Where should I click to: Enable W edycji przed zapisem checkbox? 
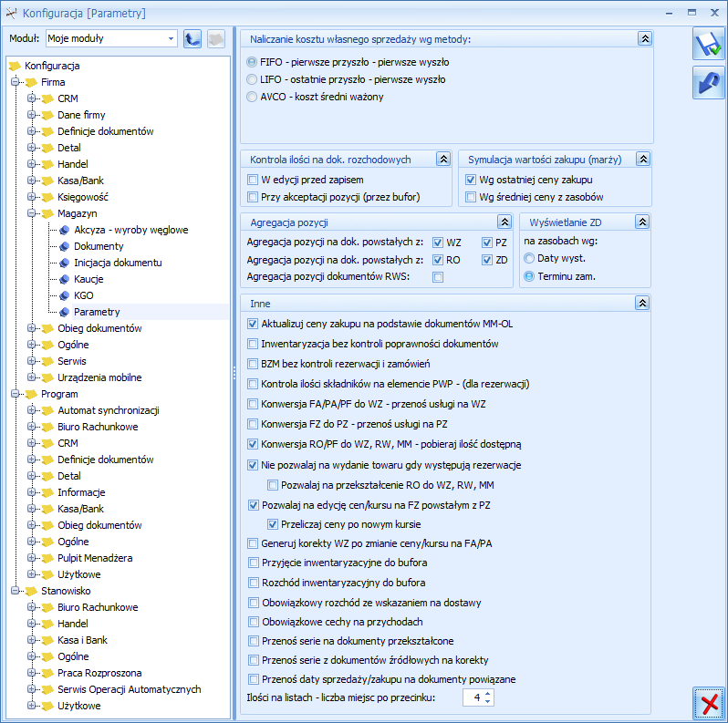(253, 180)
